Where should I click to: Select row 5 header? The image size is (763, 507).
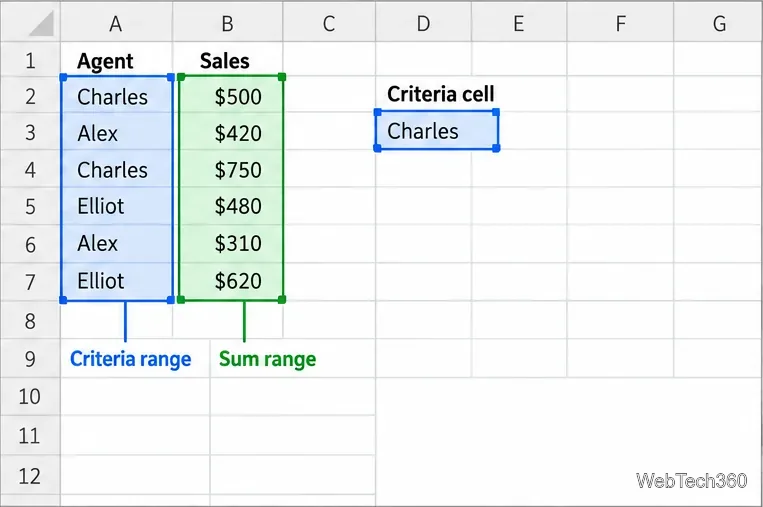pos(30,206)
